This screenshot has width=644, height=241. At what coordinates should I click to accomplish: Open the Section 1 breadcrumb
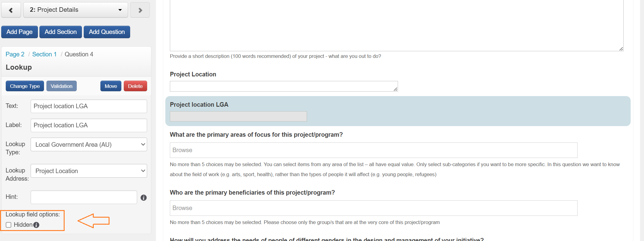44,54
